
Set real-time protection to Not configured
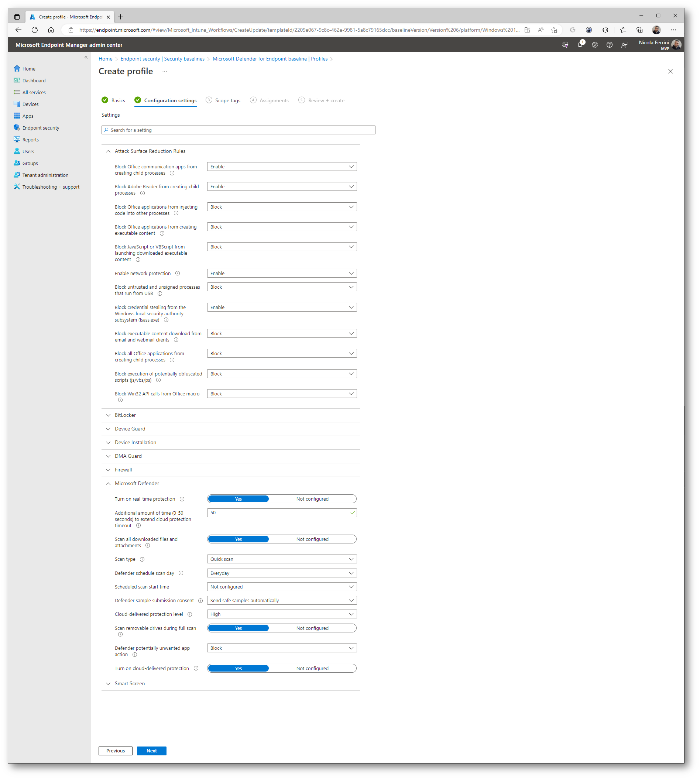point(313,499)
